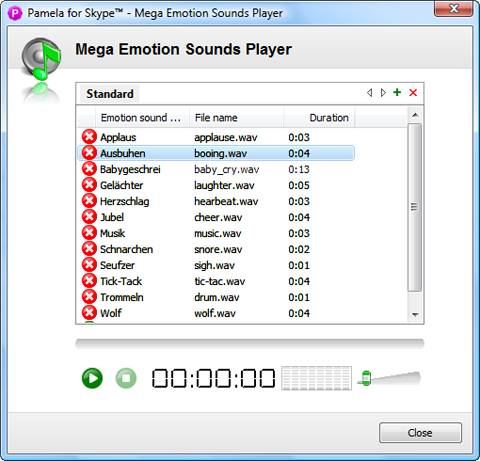Select the Standard tab
This screenshot has width=480, height=461.
pos(110,94)
